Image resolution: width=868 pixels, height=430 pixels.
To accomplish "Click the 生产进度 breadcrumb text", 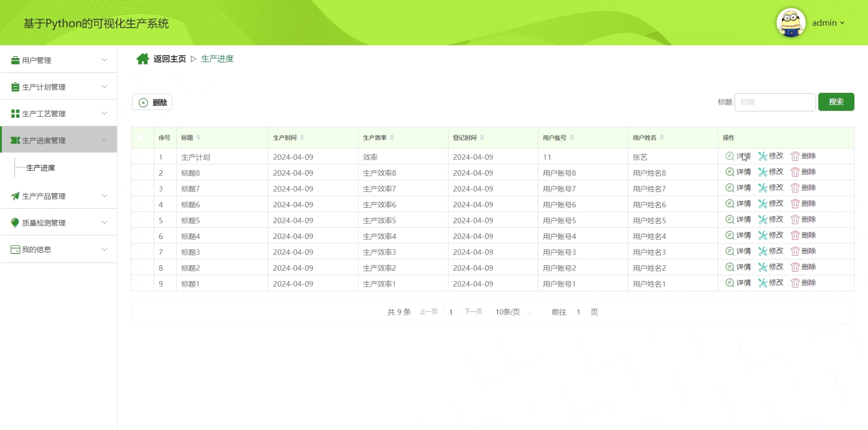I will click(217, 59).
